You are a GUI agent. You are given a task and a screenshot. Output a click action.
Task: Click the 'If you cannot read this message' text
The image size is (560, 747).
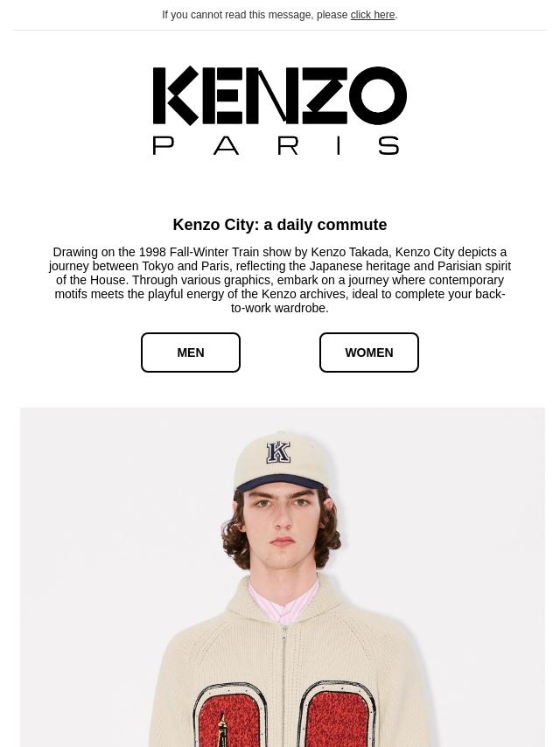255,15
